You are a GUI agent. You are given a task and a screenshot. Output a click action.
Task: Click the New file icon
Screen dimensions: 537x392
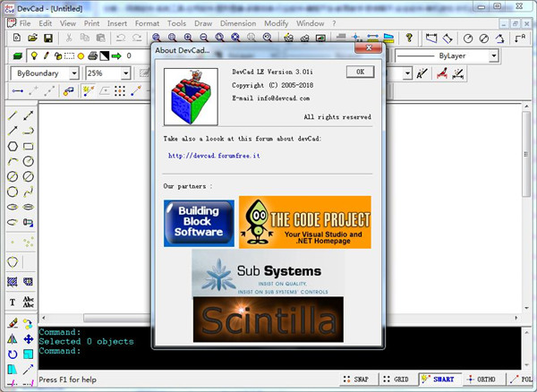[16, 38]
